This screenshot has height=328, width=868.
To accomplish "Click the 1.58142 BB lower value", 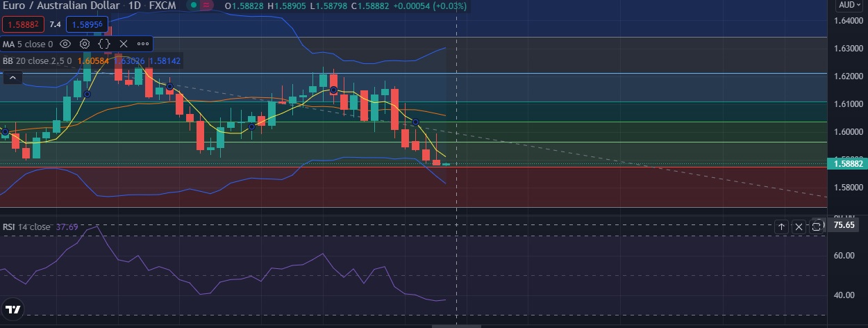I will click(x=165, y=61).
